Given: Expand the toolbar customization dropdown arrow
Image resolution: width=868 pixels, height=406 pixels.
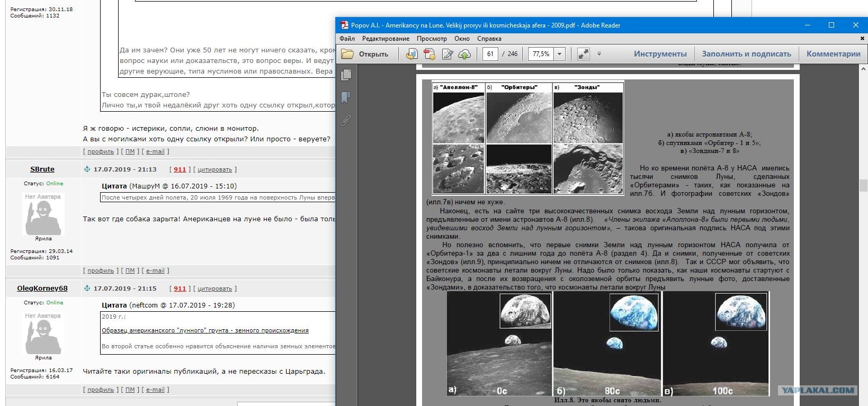Looking at the screenshot, I should [x=599, y=53].
